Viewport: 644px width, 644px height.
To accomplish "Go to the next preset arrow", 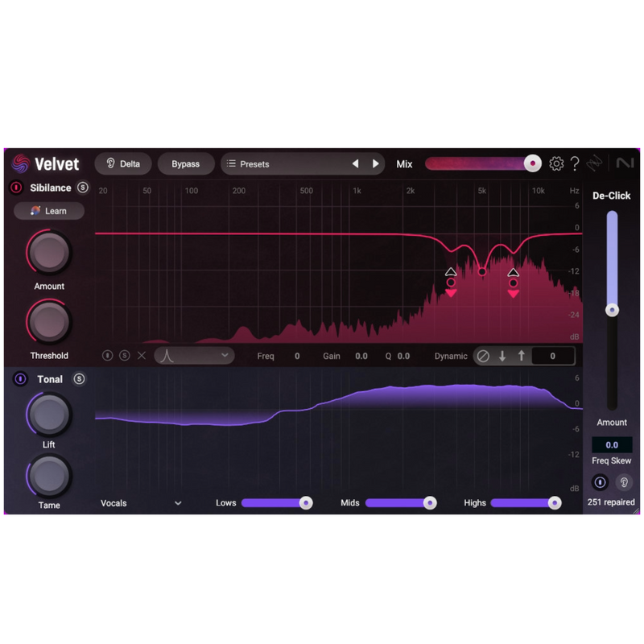I will (375, 164).
